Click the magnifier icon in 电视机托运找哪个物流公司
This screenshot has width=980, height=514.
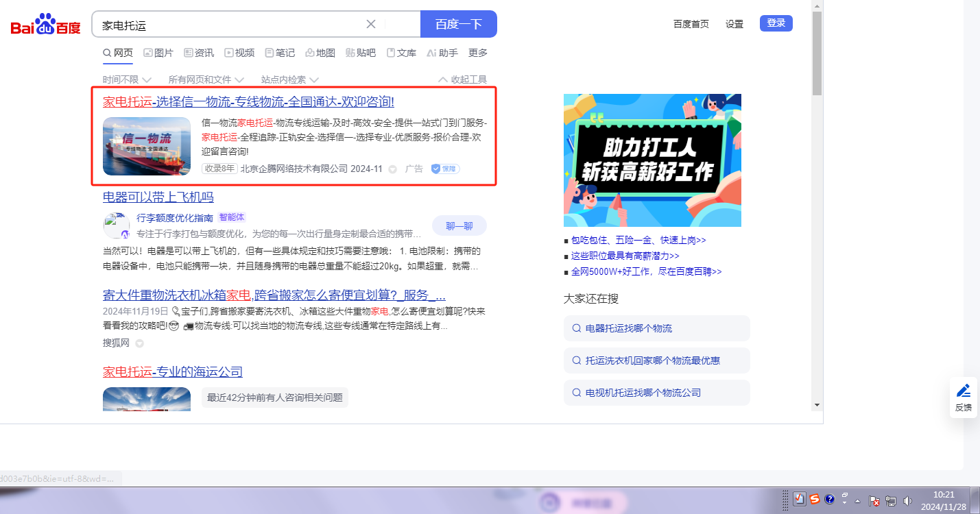tap(577, 393)
